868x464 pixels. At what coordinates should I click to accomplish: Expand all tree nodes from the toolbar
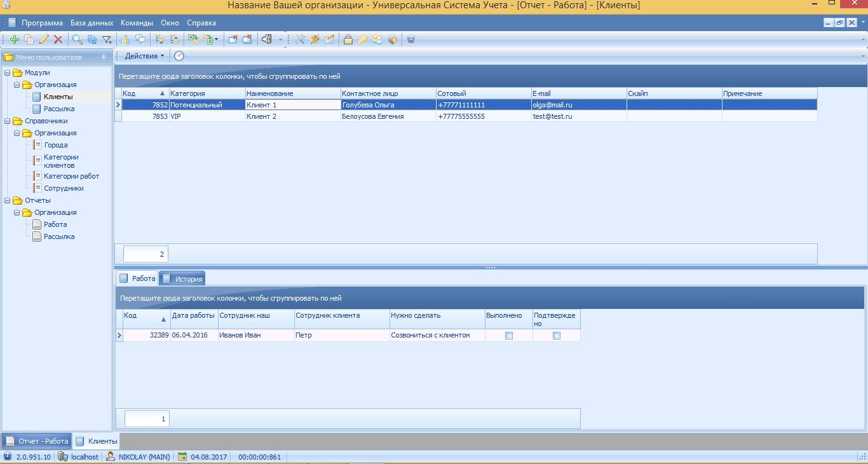(x=159, y=39)
